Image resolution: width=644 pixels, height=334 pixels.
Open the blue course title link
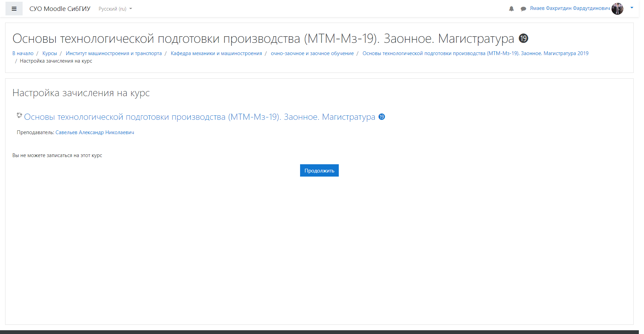[205, 117]
